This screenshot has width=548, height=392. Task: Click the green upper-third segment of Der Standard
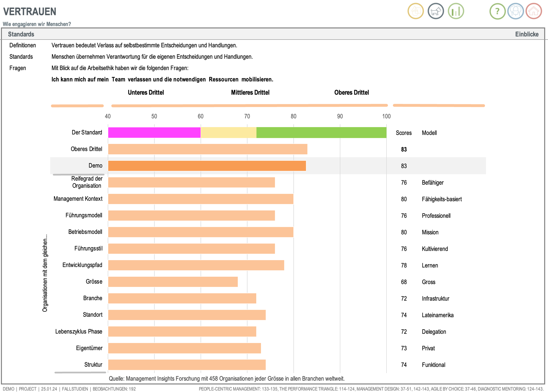tap(321, 133)
